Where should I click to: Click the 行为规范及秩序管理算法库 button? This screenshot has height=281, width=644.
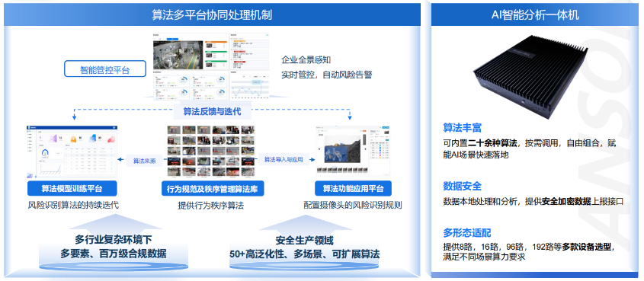tap(213, 188)
